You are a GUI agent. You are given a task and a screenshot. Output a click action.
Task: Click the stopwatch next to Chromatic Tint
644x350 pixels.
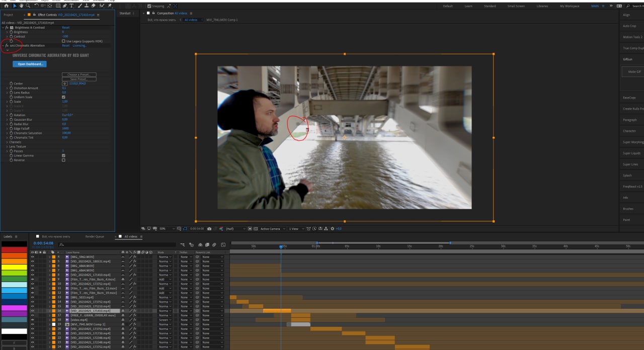click(12, 137)
